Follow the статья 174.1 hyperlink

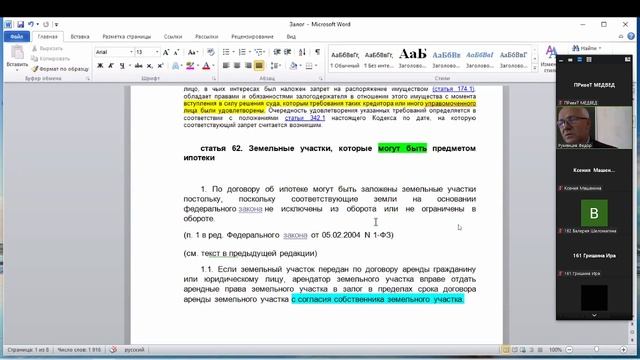click(x=453, y=89)
